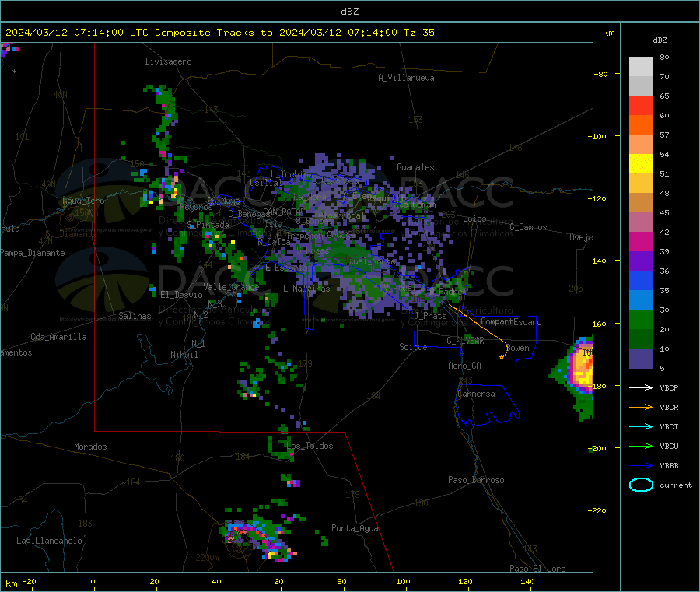Click the 'Morados' map label
The width and height of the screenshot is (700, 592).
click(90, 447)
